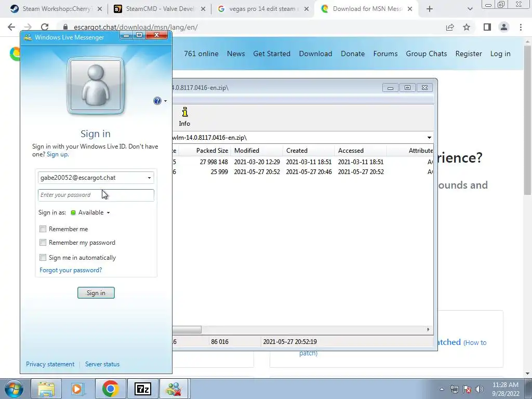Click the network tray icon

[454, 389]
